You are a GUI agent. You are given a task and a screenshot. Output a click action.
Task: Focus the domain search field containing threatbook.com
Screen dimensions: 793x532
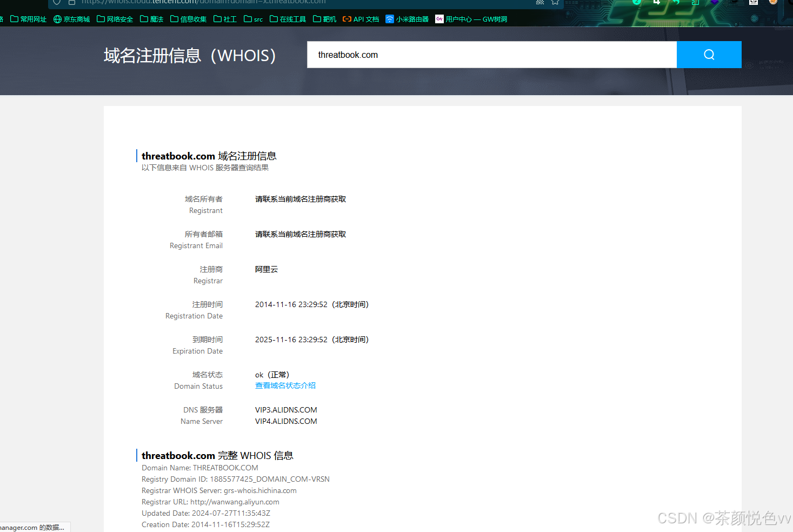(x=492, y=55)
